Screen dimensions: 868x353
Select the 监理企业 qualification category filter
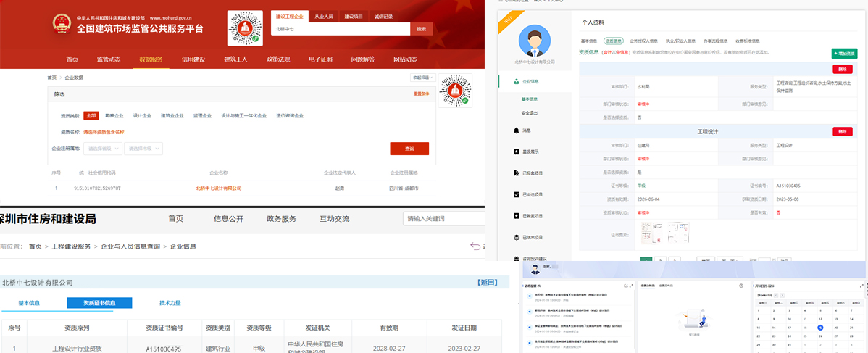click(x=202, y=115)
